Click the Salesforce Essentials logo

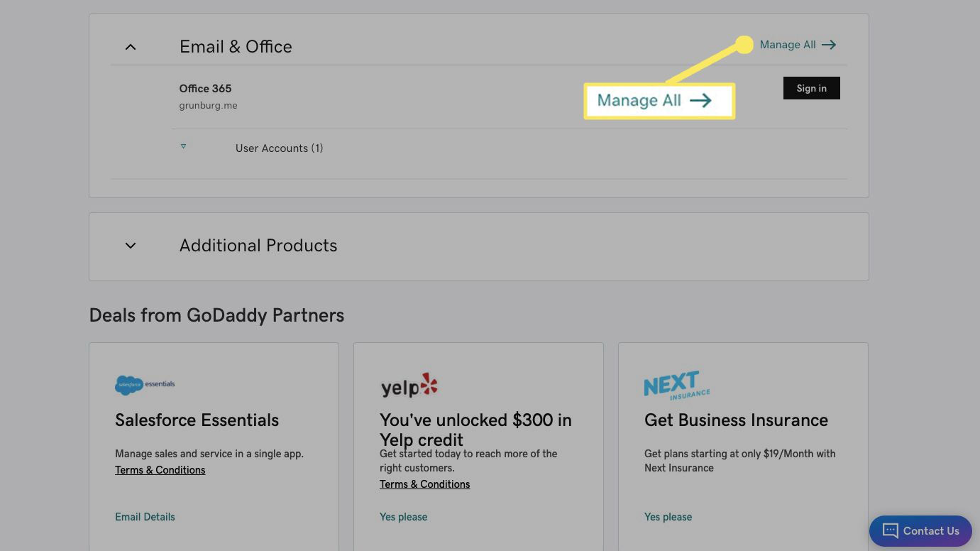point(145,385)
